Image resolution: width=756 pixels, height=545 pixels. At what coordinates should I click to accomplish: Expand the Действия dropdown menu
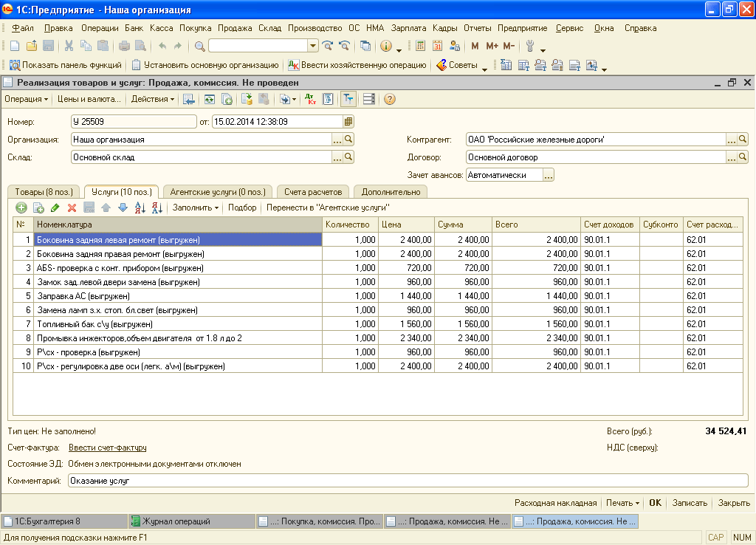[x=153, y=99]
